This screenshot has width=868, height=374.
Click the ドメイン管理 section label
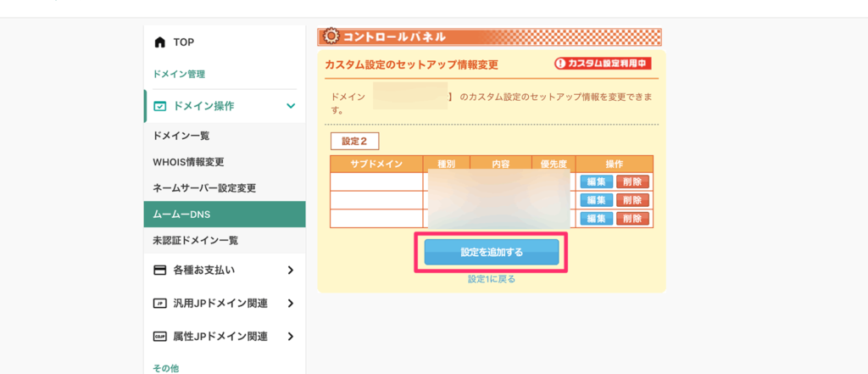179,74
